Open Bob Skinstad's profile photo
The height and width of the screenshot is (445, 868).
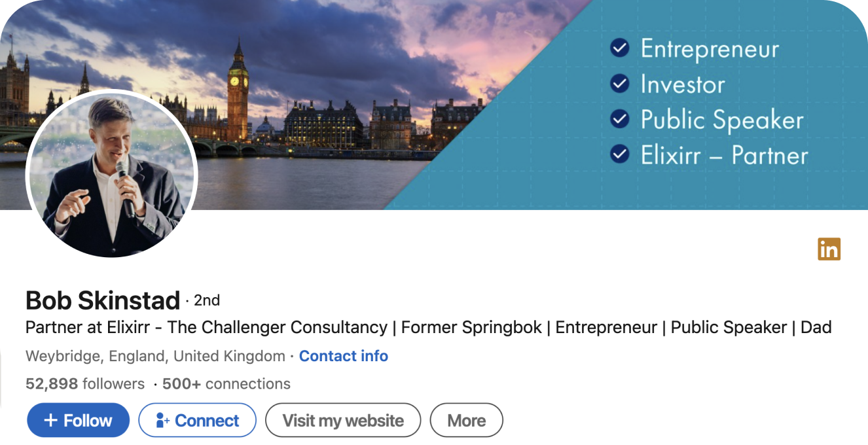pyautogui.click(x=111, y=173)
